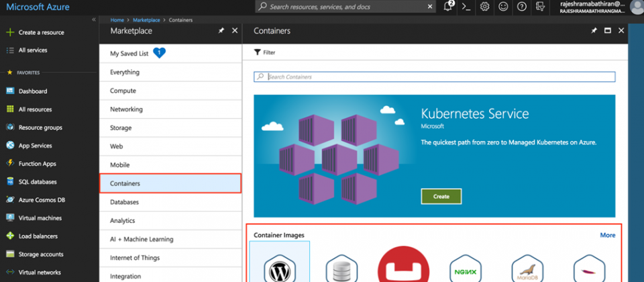
Task: Select Integration category
Action: pyautogui.click(x=170, y=276)
